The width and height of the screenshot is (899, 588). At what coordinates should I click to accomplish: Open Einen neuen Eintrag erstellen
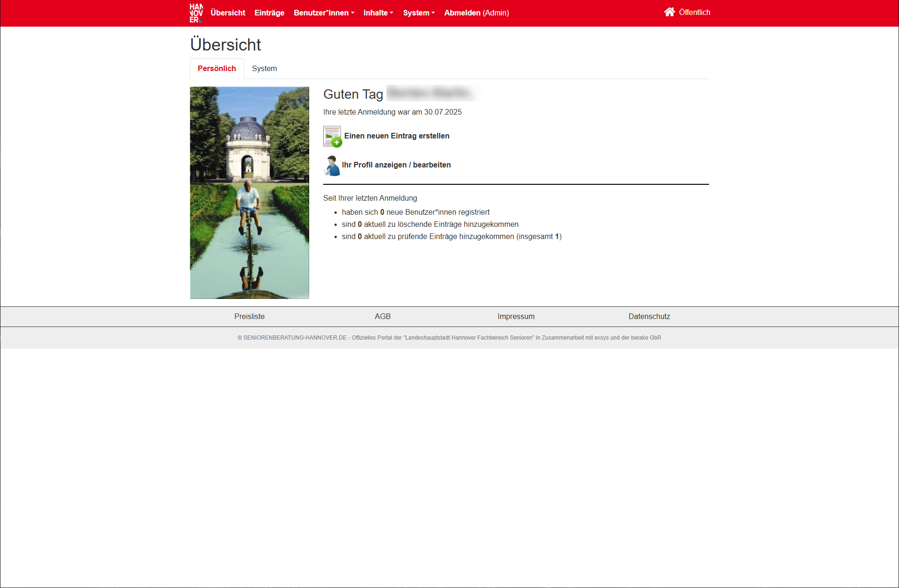point(396,136)
